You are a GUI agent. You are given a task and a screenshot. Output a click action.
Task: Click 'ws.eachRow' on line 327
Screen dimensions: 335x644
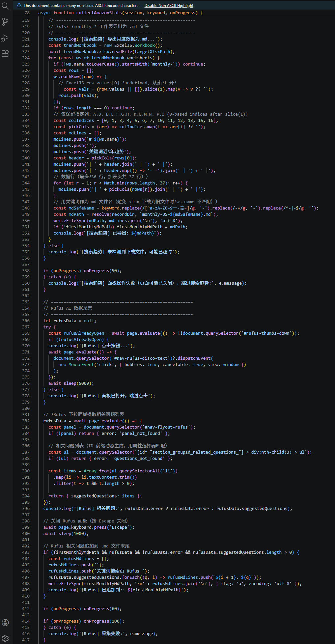[x=66, y=77]
